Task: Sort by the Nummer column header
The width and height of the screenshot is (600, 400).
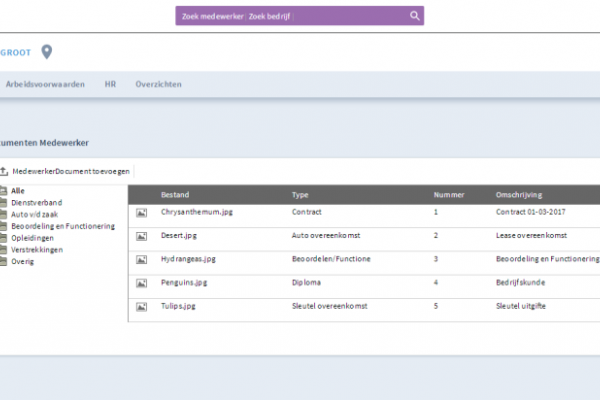Action: 449,194
